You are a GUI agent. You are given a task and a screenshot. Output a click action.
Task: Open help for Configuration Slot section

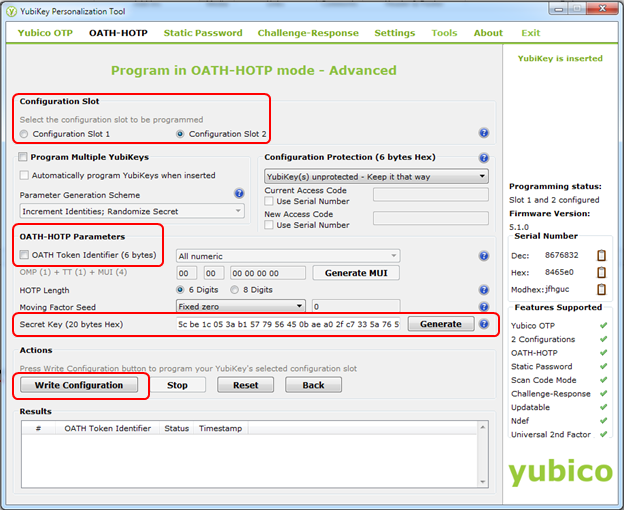point(484,133)
